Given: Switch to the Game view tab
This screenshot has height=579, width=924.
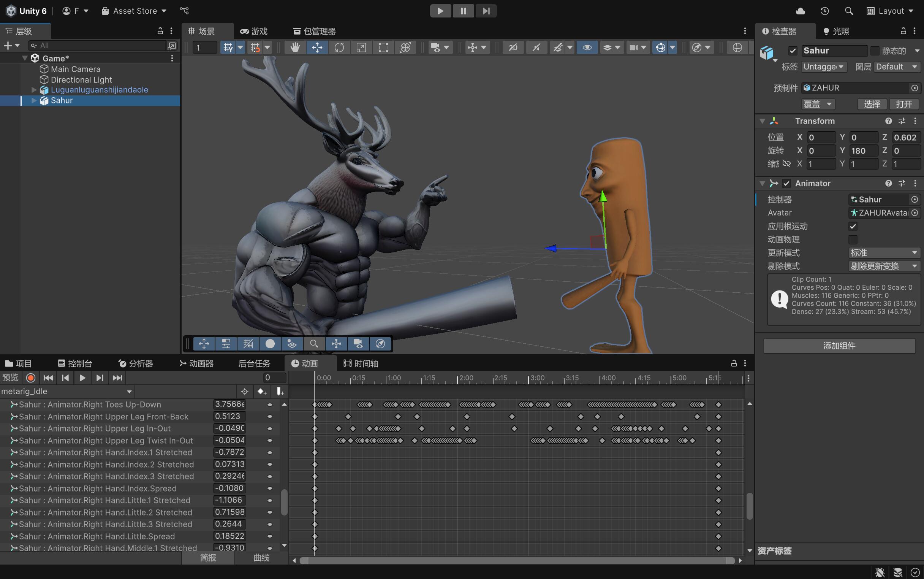Looking at the screenshot, I should tap(254, 31).
